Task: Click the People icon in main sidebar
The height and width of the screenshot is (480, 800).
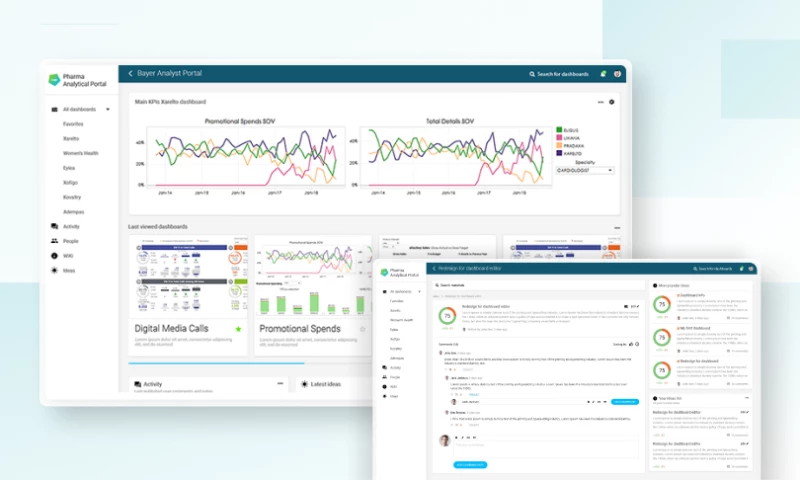Action: click(x=55, y=241)
